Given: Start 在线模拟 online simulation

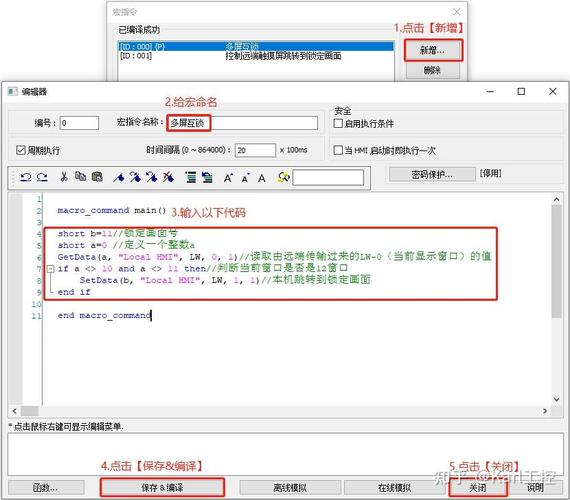Looking at the screenshot, I should point(394,488).
